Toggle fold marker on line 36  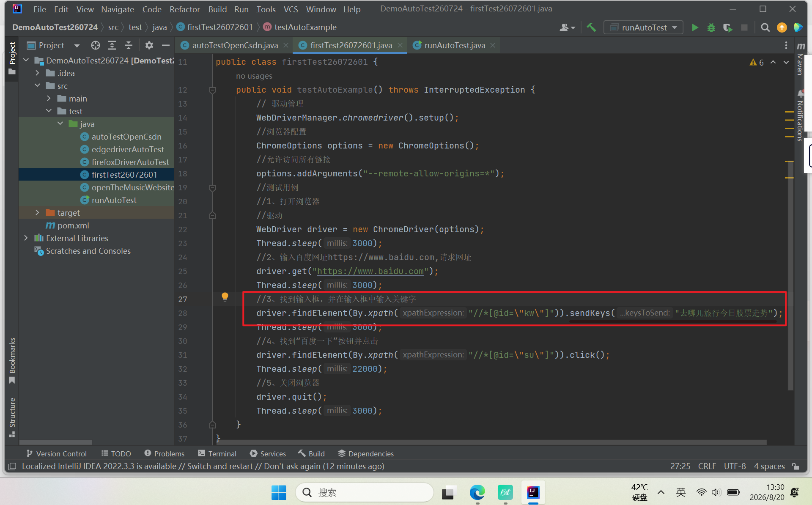tap(213, 425)
